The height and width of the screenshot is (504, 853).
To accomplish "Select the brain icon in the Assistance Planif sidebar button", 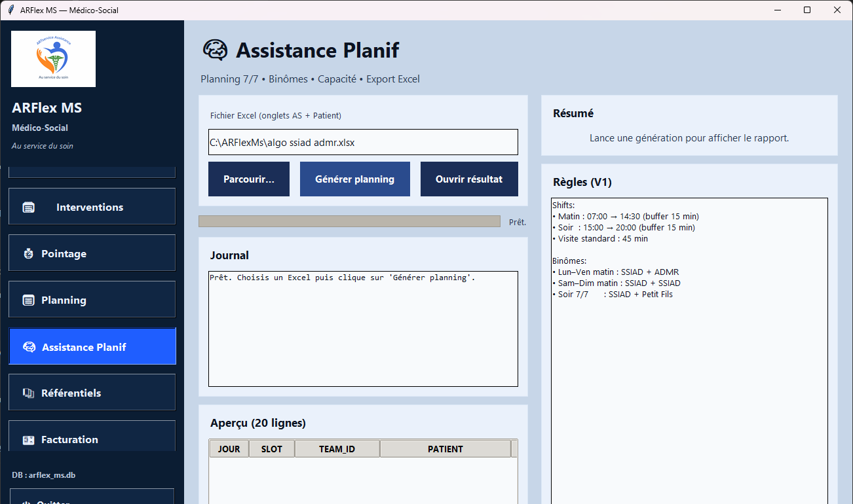I will (x=29, y=346).
